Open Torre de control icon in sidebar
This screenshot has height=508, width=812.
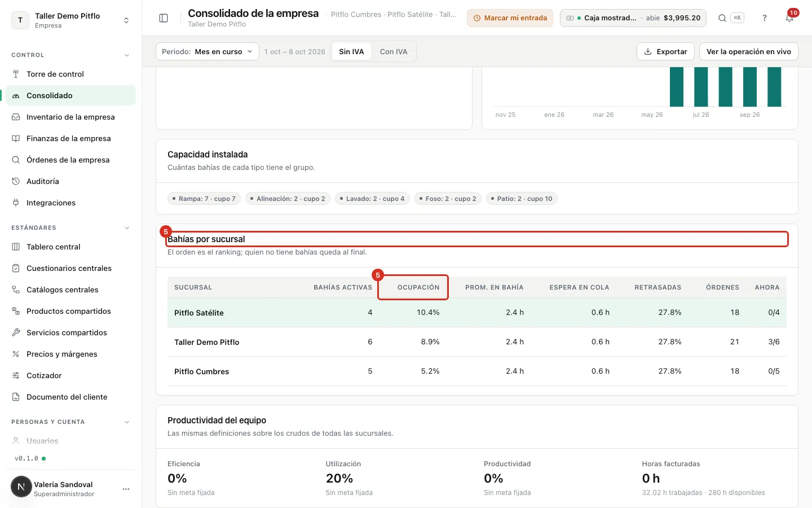click(16, 74)
